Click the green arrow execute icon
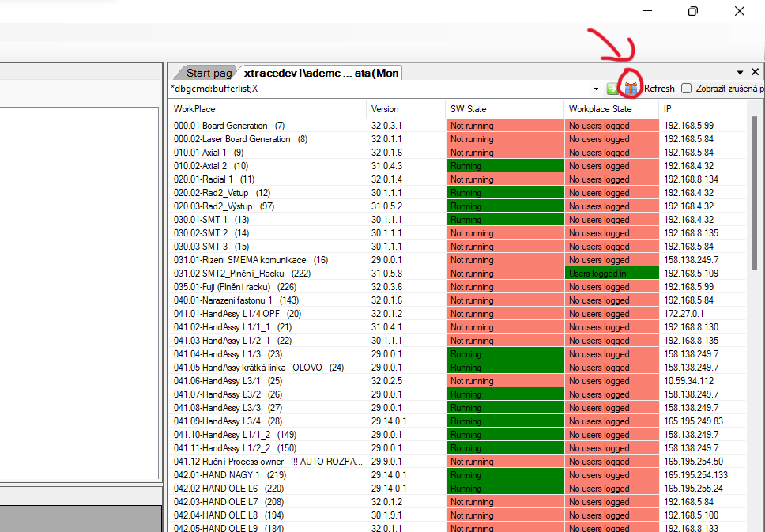This screenshot has height=532, width=765. (x=612, y=89)
